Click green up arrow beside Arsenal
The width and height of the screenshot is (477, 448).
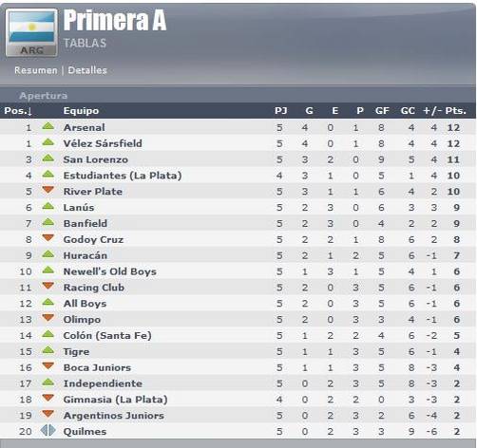point(48,126)
